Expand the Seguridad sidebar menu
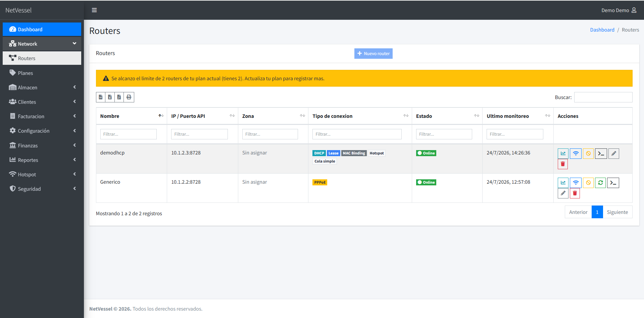 click(42, 189)
